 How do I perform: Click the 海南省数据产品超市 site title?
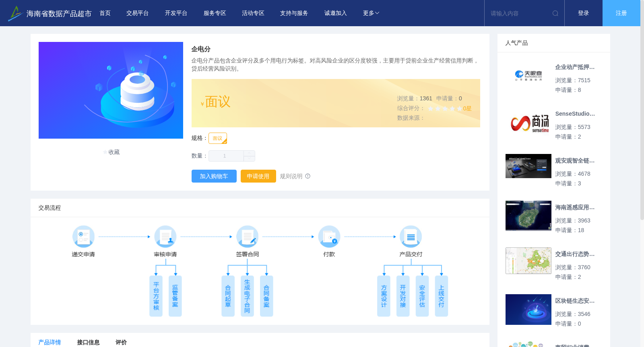click(x=59, y=14)
